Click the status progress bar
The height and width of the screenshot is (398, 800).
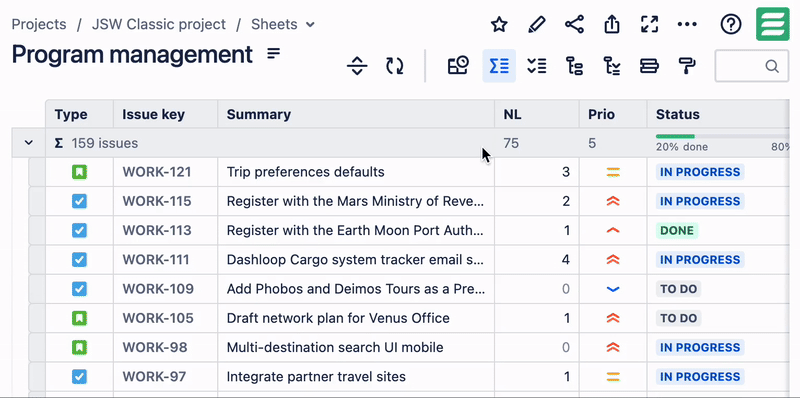[x=722, y=136]
